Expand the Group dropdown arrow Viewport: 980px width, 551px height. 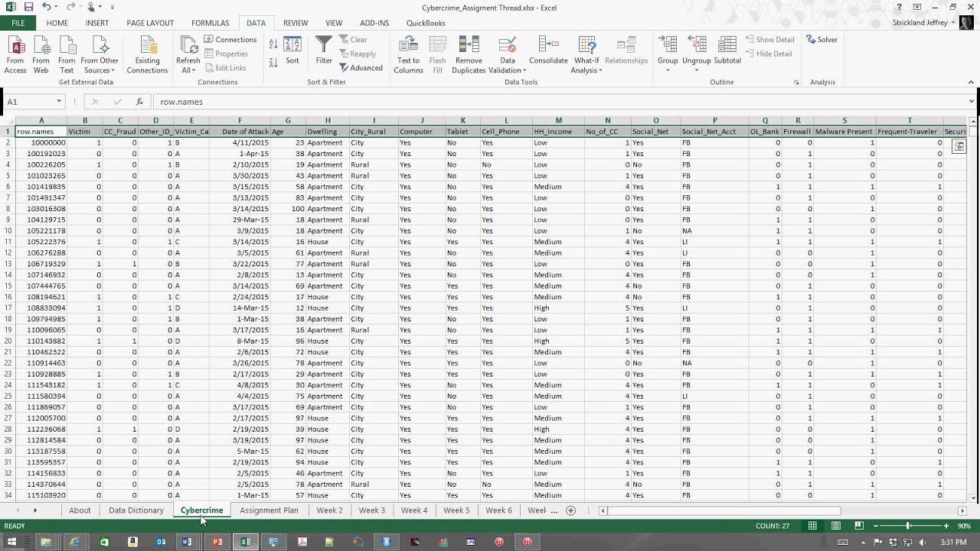click(x=668, y=70)
